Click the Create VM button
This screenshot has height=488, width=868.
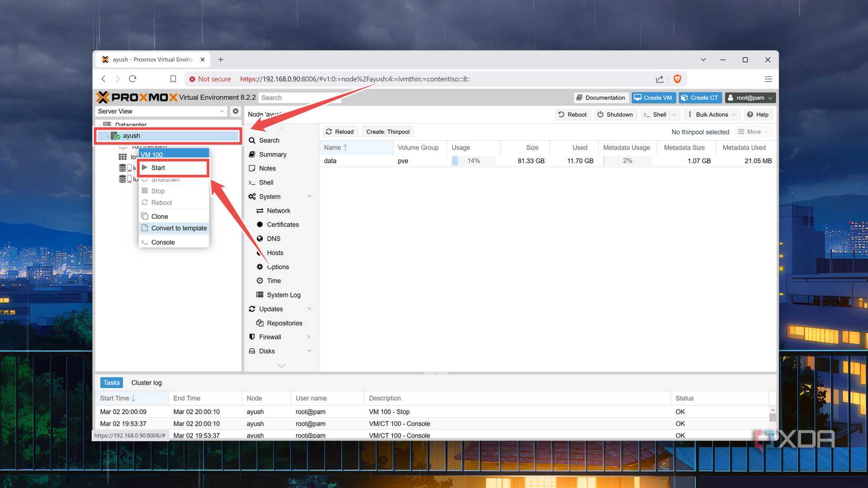click(653, 97)
